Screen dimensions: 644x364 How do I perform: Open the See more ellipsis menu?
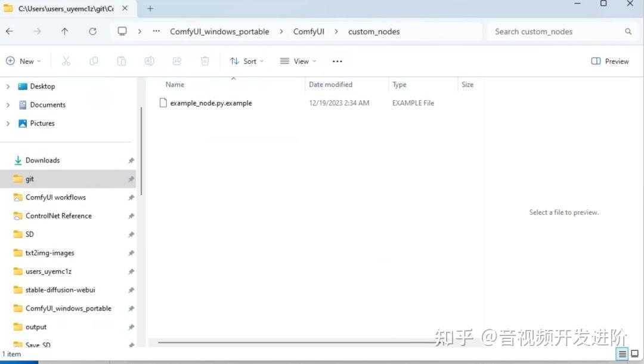pos(337,60)
